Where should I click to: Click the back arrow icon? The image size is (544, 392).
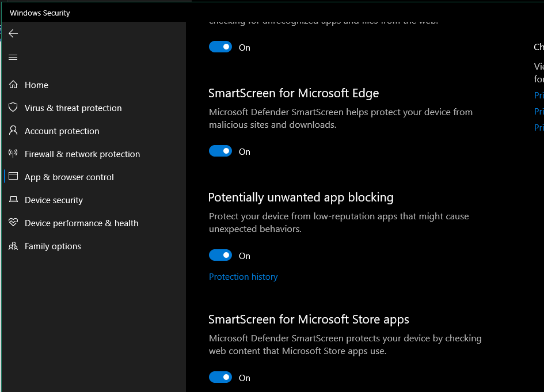pos(13,33)
